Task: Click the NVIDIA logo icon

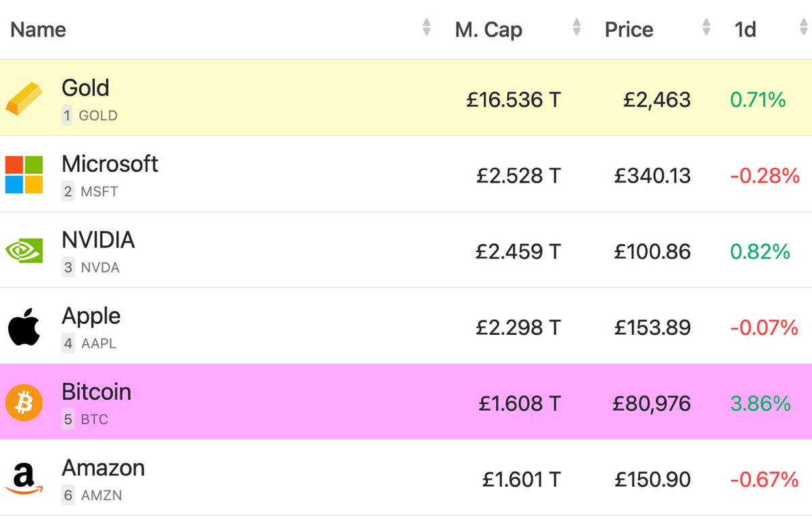Action: click(24, 251)
